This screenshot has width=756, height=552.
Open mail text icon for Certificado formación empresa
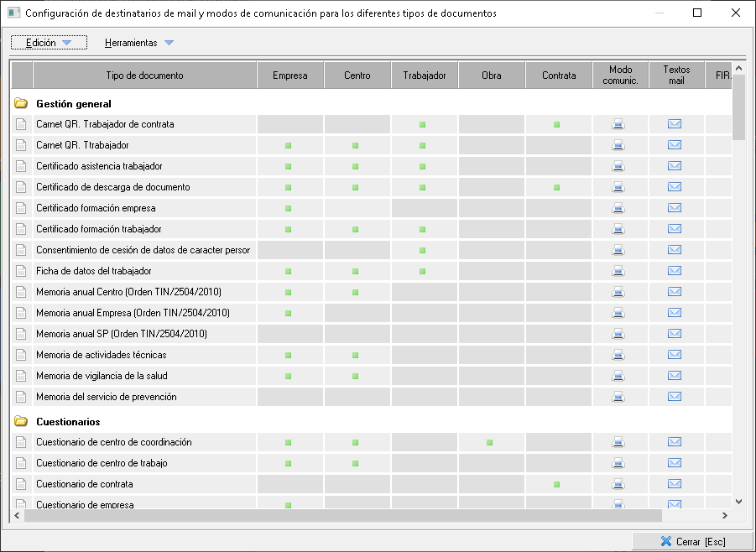click(x=674, y=208)
